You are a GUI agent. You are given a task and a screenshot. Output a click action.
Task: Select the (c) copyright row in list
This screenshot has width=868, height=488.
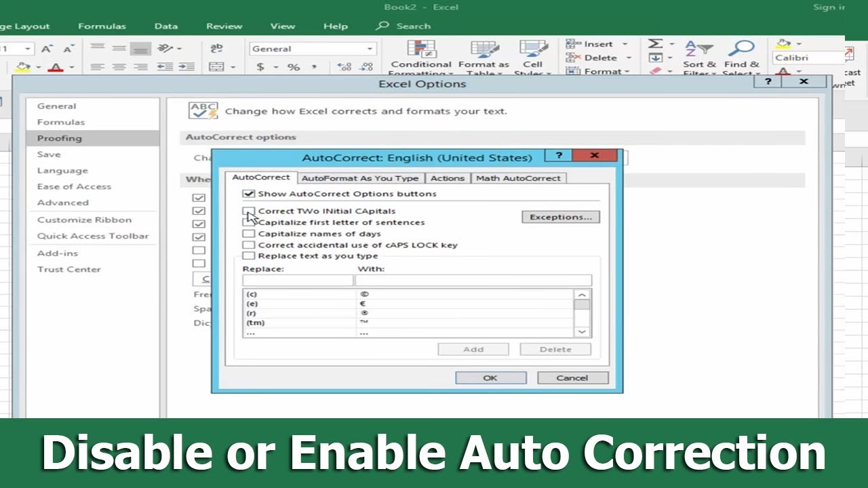[x=408, y=294]
